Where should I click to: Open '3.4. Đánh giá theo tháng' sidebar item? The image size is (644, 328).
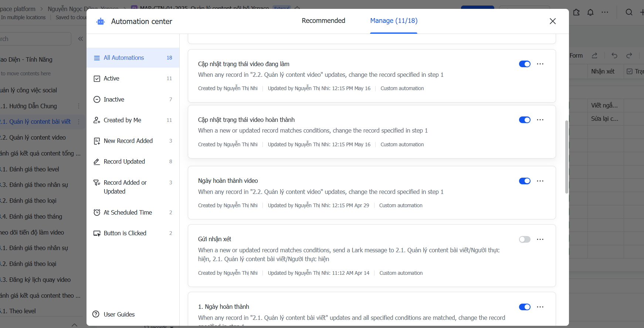[x=31, y=216]
